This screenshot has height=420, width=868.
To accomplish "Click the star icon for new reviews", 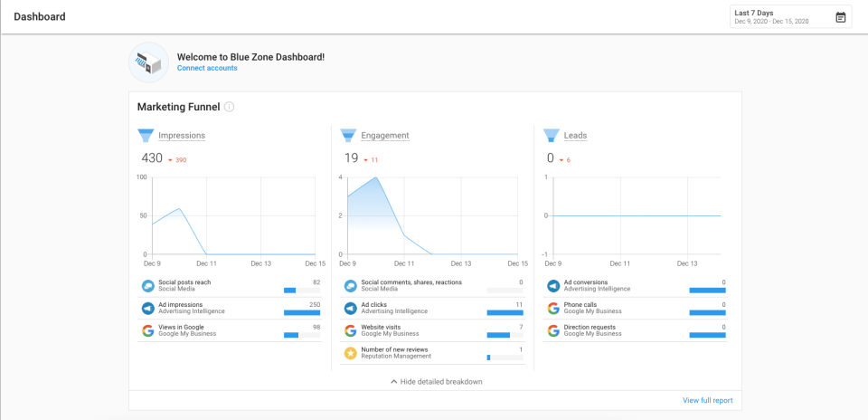I will pyautogui.click(x=350, y=353).
